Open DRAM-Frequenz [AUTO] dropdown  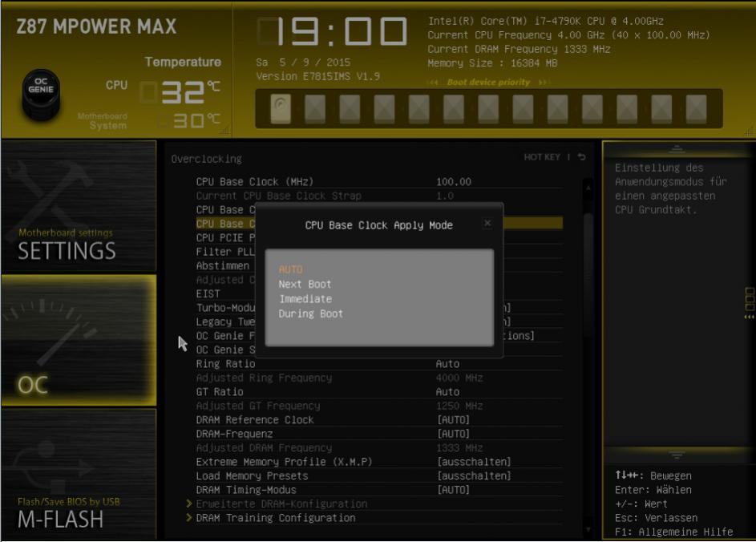tap(453, 434)
